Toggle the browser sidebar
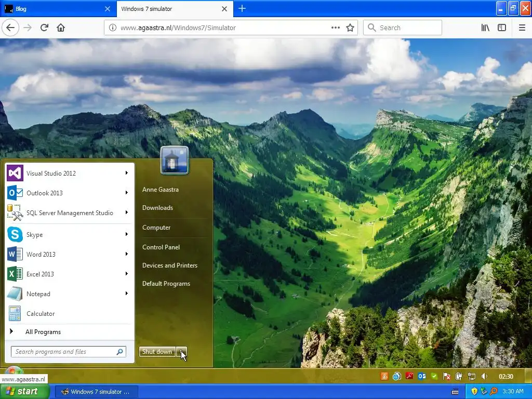Screen dimensions: 532x399 pos(502,28)
